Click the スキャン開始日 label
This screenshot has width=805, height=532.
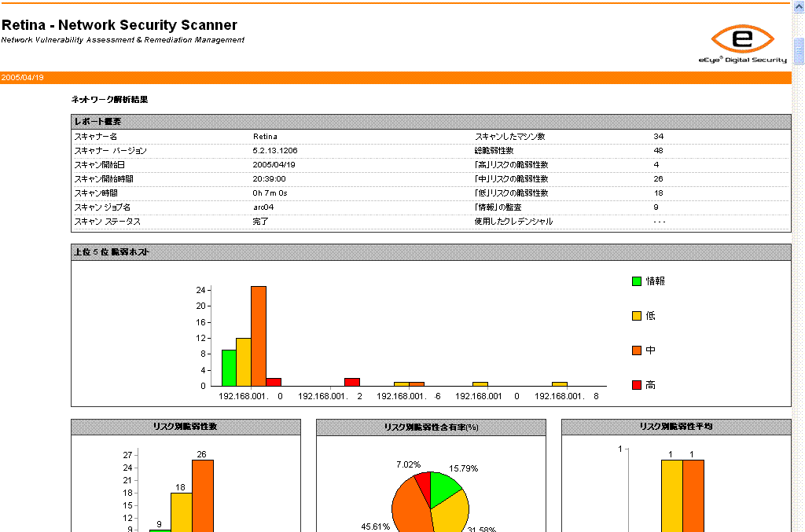[99, 165]
